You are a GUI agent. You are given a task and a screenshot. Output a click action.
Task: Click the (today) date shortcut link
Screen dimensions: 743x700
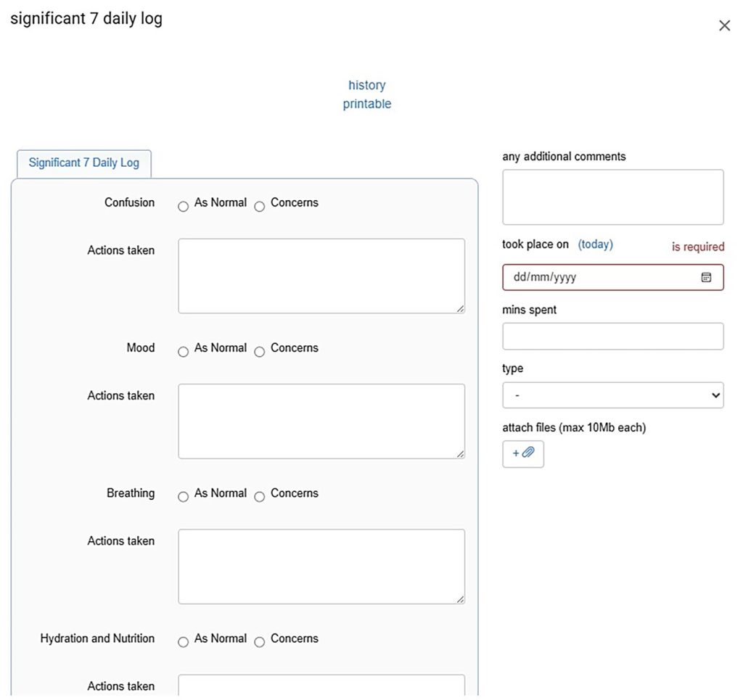(595, 244)
